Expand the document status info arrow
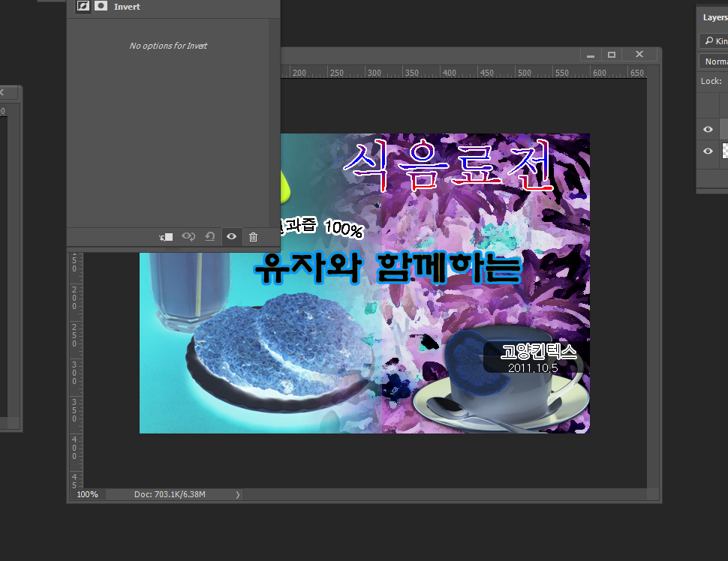This screenshot has height=561, width=728. [x=238, y=495]
